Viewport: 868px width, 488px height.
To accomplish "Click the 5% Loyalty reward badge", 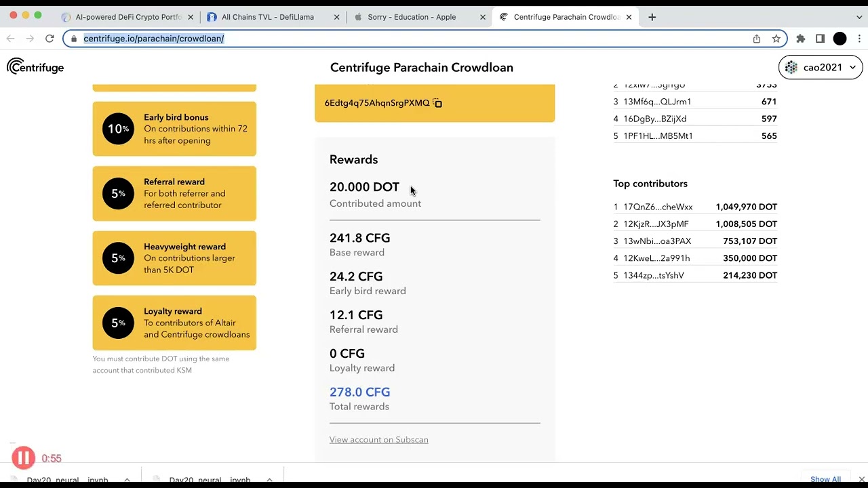I will pos(118,323).
